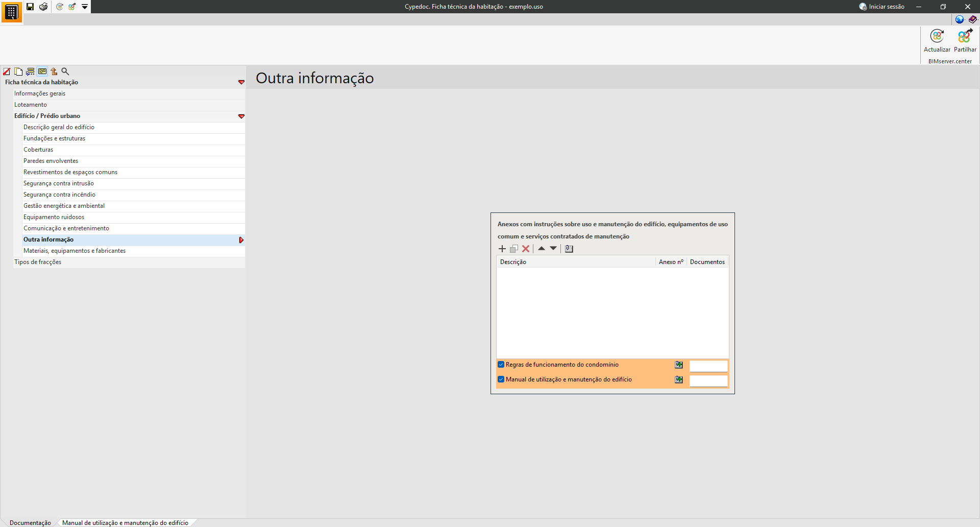Open the purple help book icon
Image resolution: width=980 pixels, height=527 pixels.
coord(972,19)
